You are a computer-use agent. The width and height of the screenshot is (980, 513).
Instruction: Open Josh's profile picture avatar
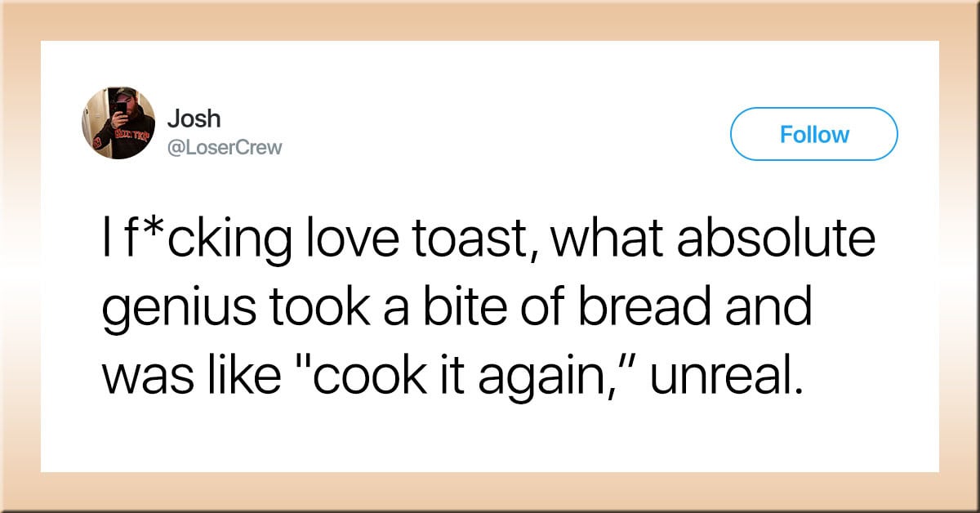[118, 123]
